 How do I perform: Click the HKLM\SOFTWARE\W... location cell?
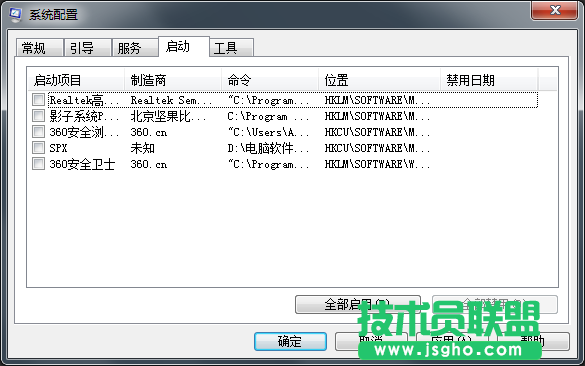pyautogui.click(x=377, y=164)
